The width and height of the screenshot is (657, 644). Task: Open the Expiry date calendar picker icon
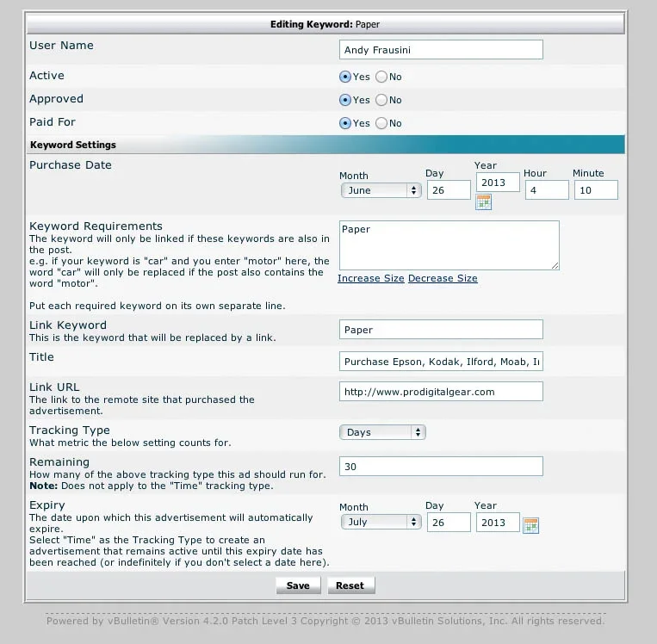(531, 525)
